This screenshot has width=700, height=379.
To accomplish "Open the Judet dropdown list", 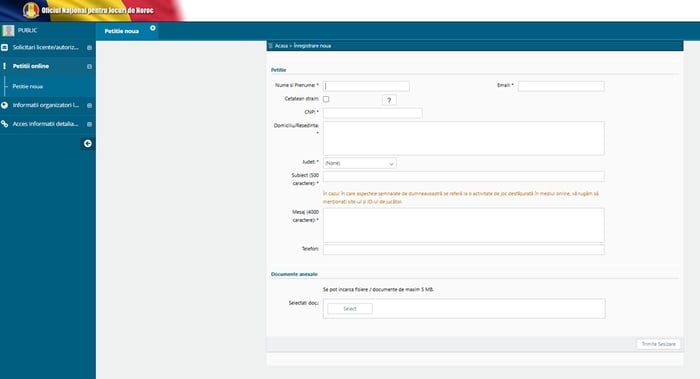I will pyautogui.click(x=359, y=163).
